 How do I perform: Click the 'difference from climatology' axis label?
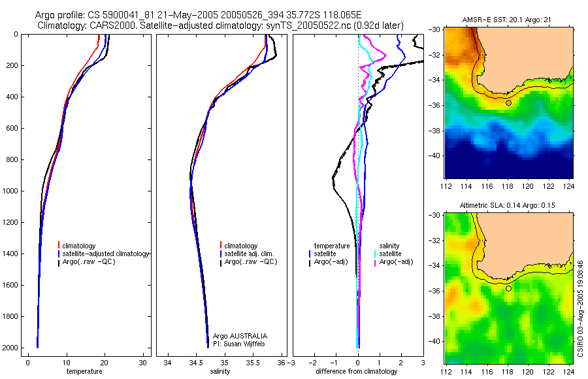tap(357, 371)
